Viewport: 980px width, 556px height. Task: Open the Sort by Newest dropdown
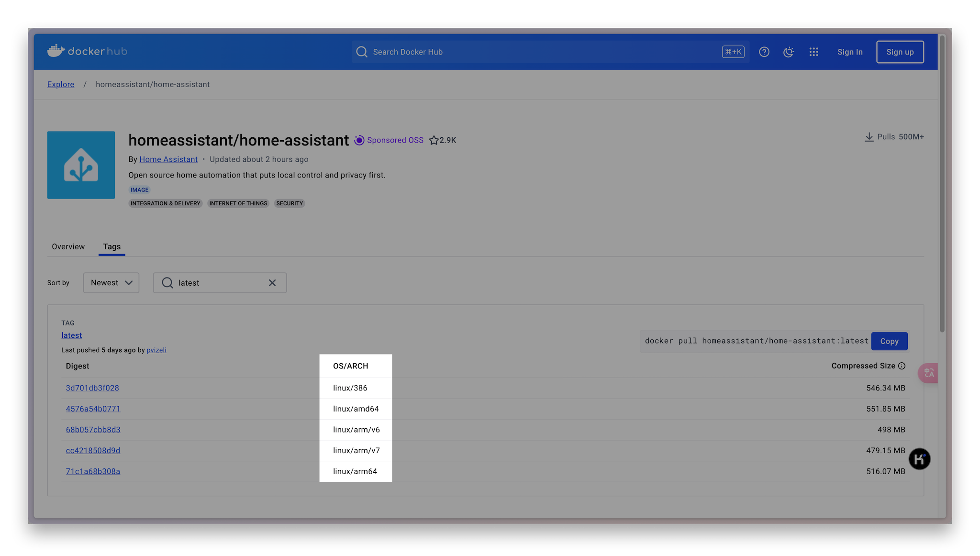point(111,283)
